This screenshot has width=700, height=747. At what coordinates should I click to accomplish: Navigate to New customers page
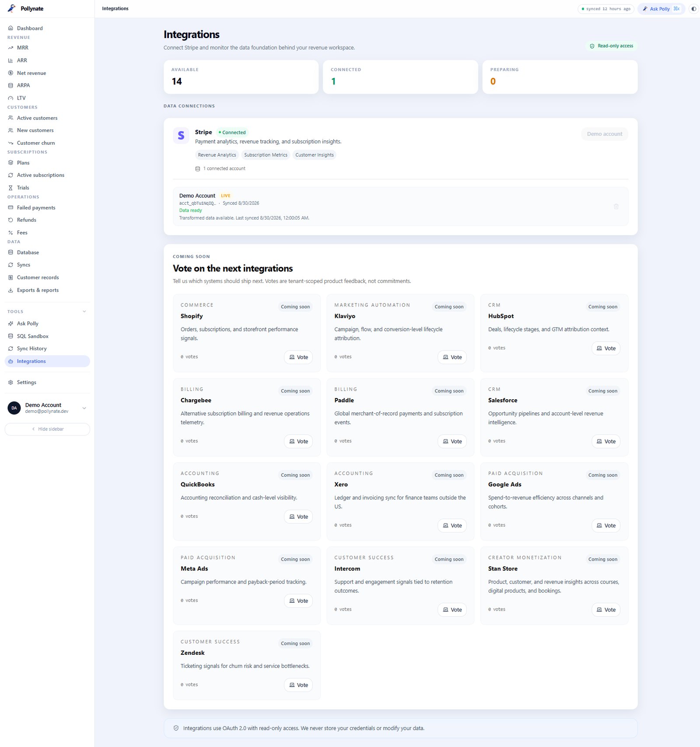47,130
